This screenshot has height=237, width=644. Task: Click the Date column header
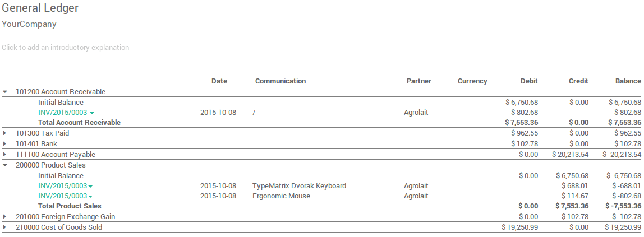pos(219,81)
